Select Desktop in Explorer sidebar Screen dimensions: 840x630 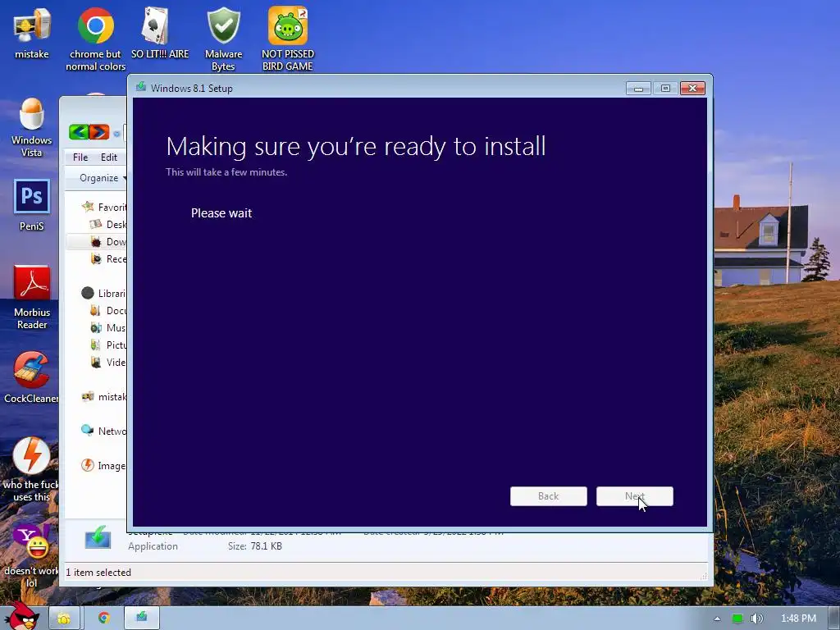(108, 225)
